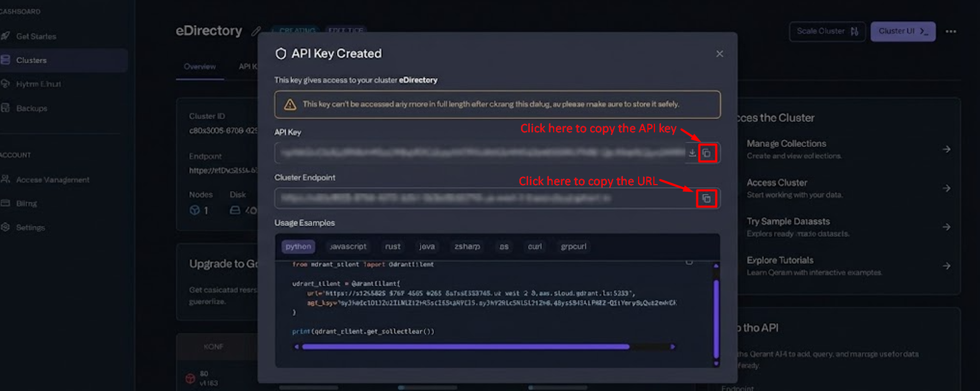The height and width of the screenshot is (391, 980).
Task: Open Clusters in the sidebar
Action: [64, 60]
